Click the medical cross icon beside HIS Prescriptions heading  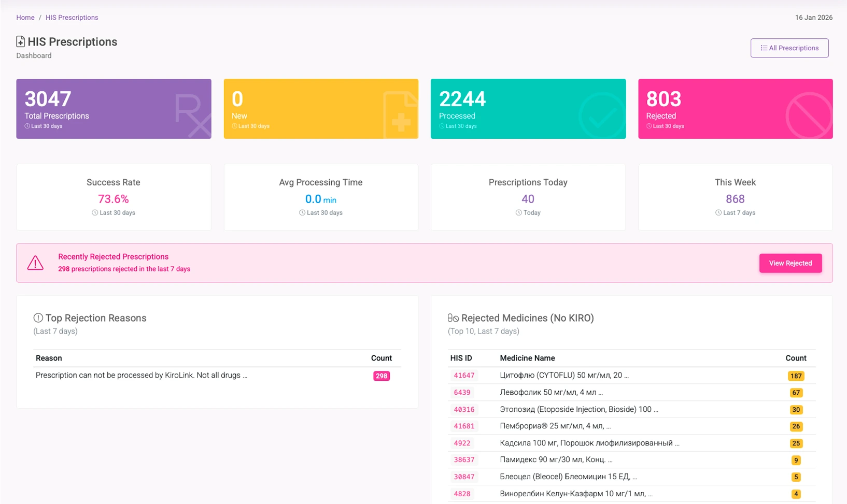click(21, 41)
